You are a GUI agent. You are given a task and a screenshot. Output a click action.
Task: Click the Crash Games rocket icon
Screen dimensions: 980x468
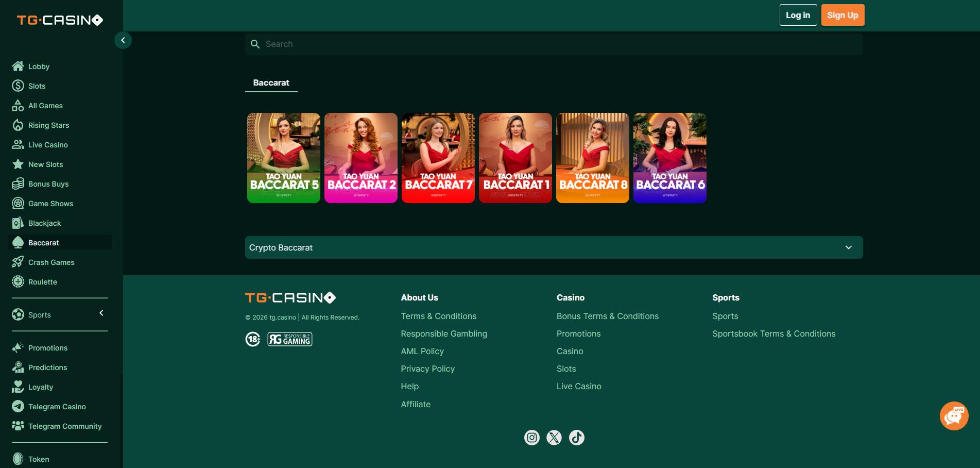[18, 262]
